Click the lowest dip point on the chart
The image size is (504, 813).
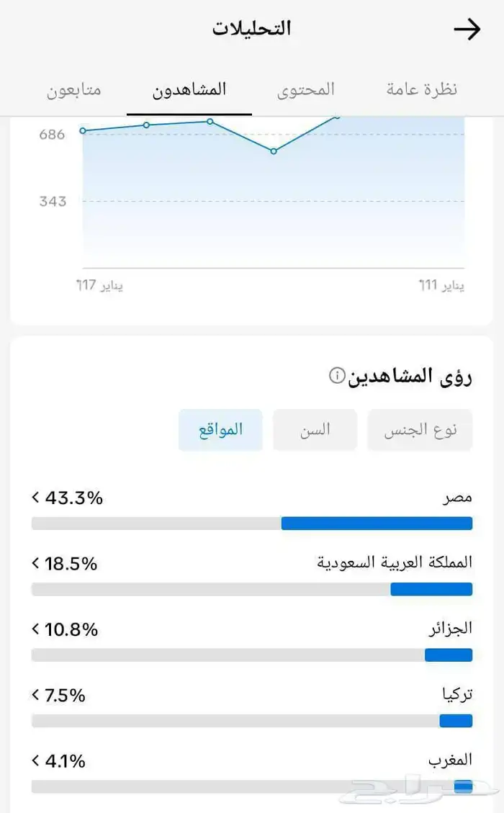pos(274,151)
